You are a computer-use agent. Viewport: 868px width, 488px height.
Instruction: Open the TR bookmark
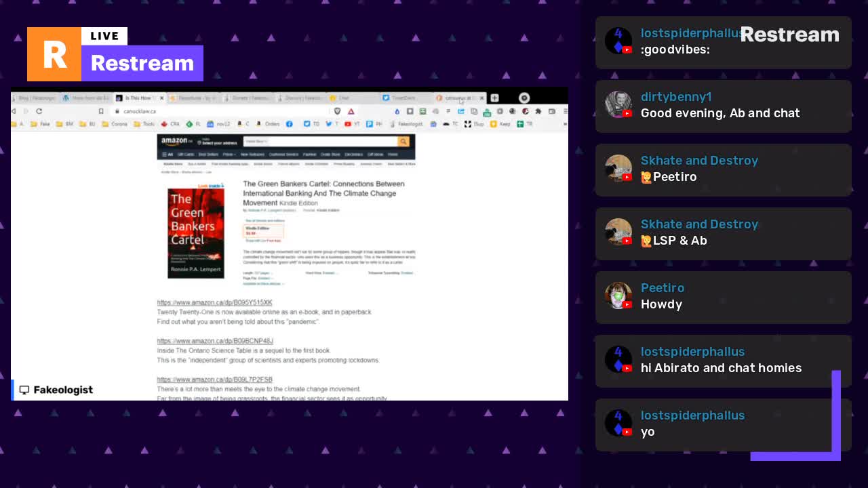pyautogui.click(x=525, y=124)
